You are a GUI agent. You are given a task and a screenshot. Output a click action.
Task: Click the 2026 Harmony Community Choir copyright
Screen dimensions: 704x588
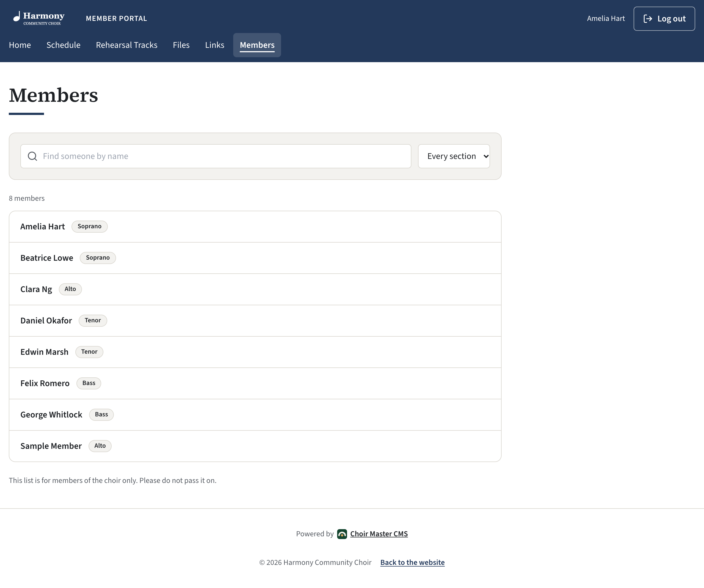(315, 562)
